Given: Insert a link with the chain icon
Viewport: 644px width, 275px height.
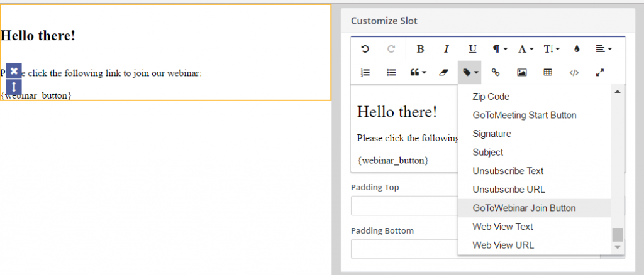Looking at the screenshot, I should (496, 73).
